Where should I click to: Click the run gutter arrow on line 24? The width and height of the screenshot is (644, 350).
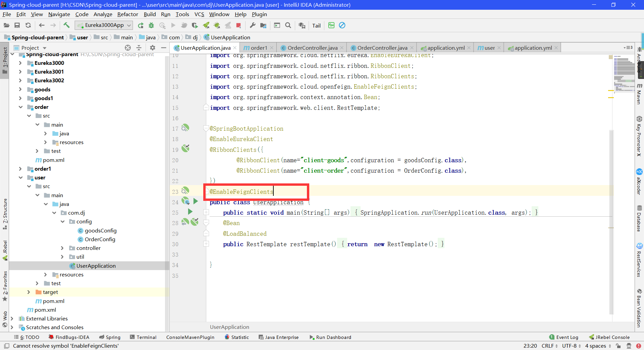[x=196, y=201]
